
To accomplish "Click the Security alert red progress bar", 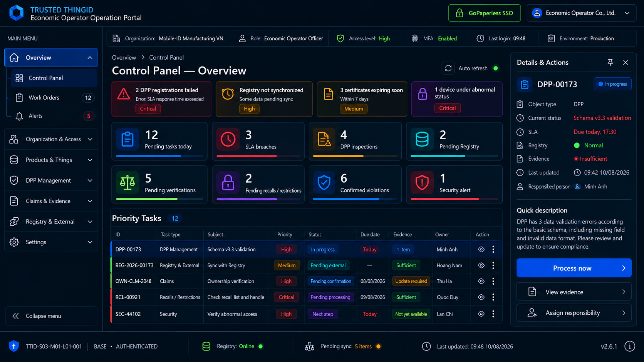I will (x=454, y=199).
